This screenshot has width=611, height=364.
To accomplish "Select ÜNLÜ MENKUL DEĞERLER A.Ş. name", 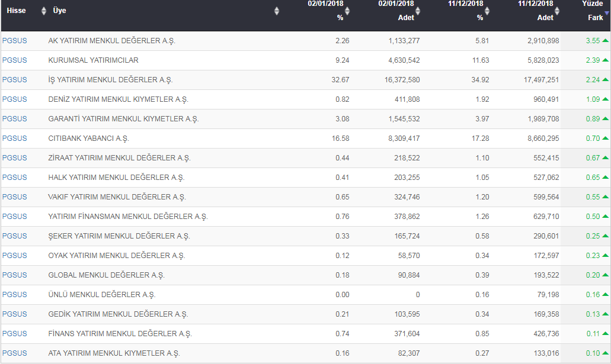I will pos(102,294).
